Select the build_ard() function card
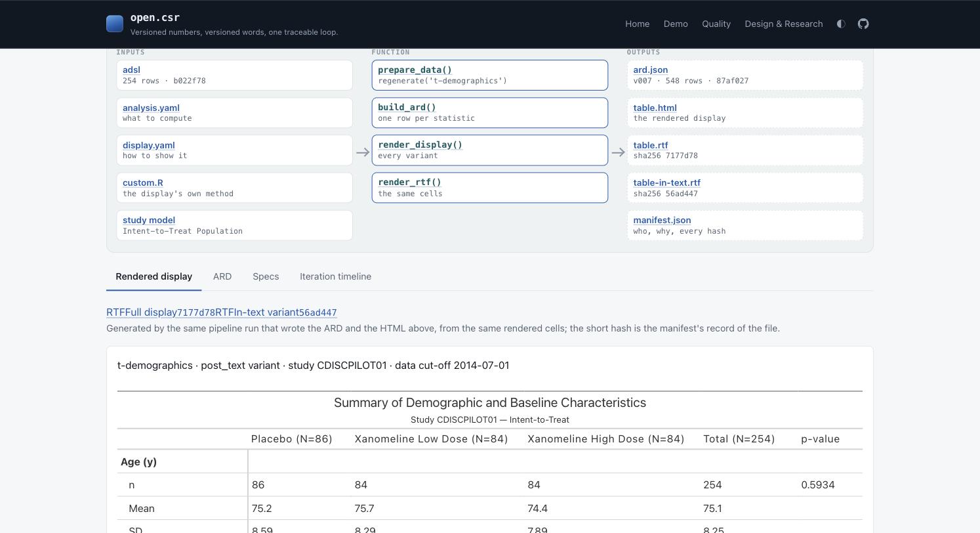Image resolution: width=980 pixels, height=533 pixels. pyautogui.click(x=489, y=112)
